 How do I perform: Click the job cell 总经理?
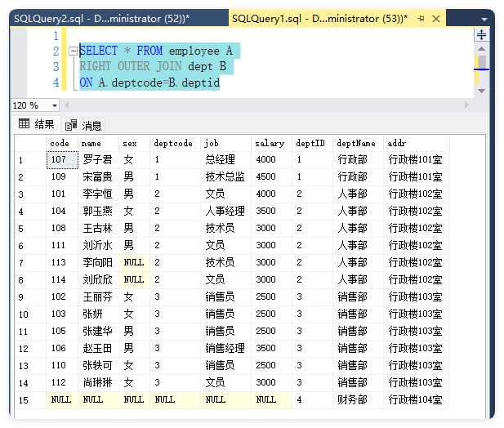click(225, 160)
